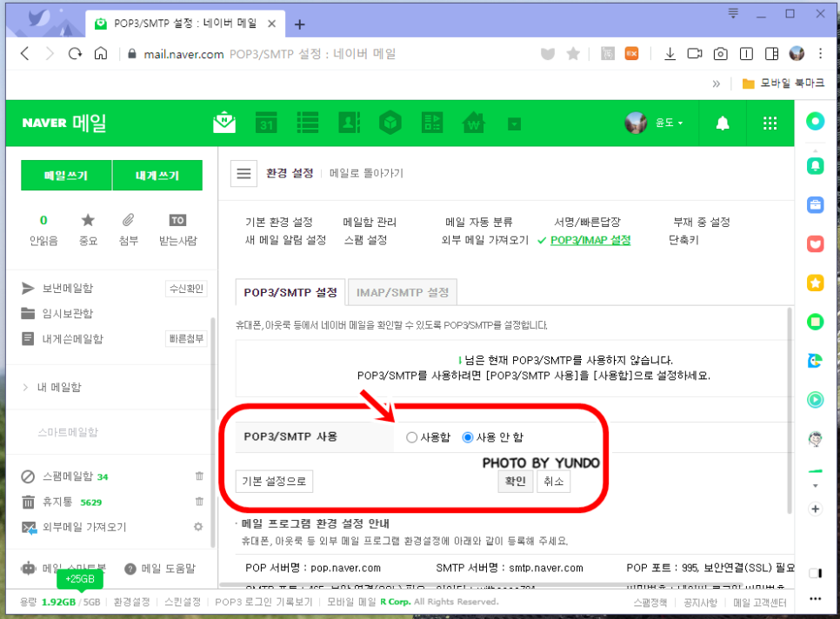Open the notification bell
Viewport: 840px width, 619px height.
tap(723, 123)
